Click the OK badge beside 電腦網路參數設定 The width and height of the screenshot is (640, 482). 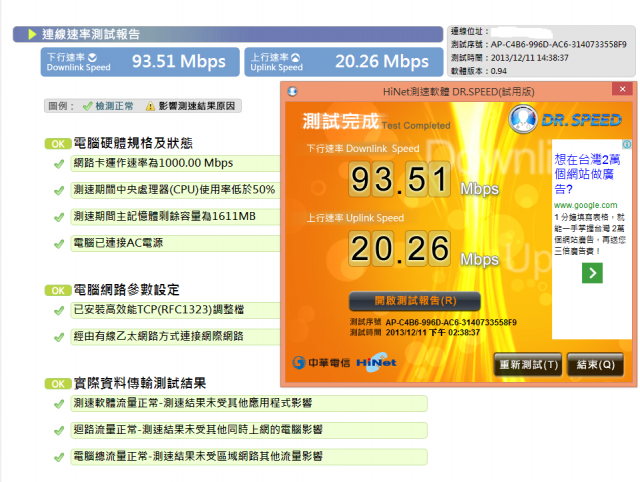click(58, 290)
